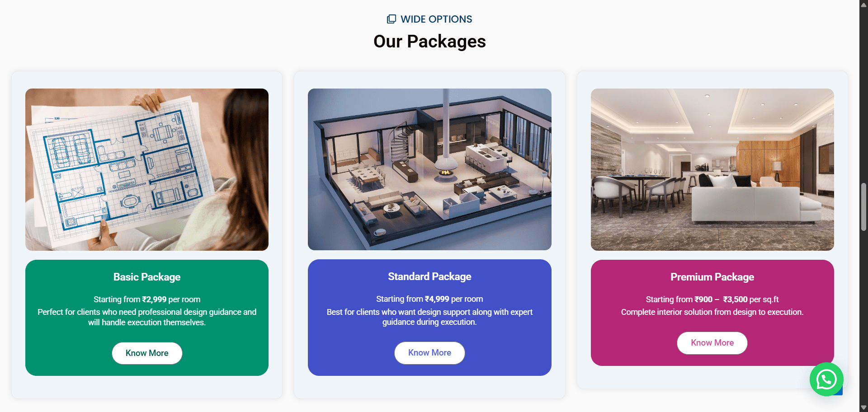This screenshot has width=868, height=412.
Task: Click Know More on Premium Package
Action: pos(712,343)
